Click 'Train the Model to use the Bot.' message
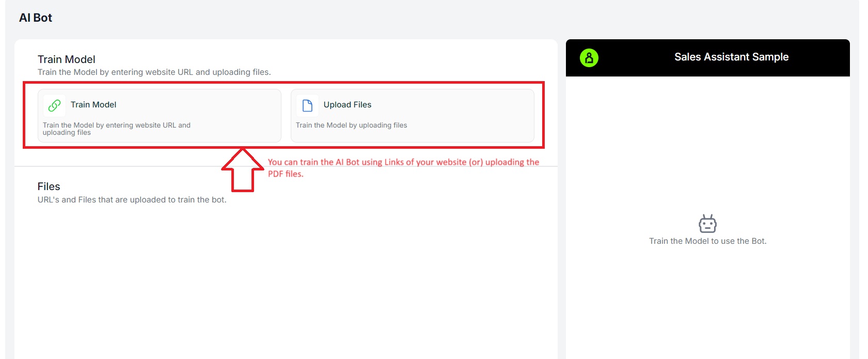The width and height of the screenshot is (868, 359). [707, 241]
